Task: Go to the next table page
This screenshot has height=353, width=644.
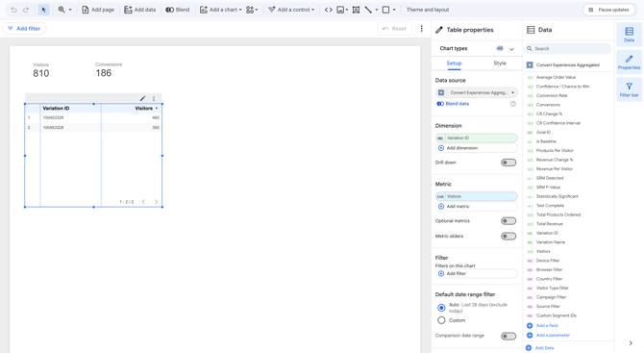Action: 156,201
